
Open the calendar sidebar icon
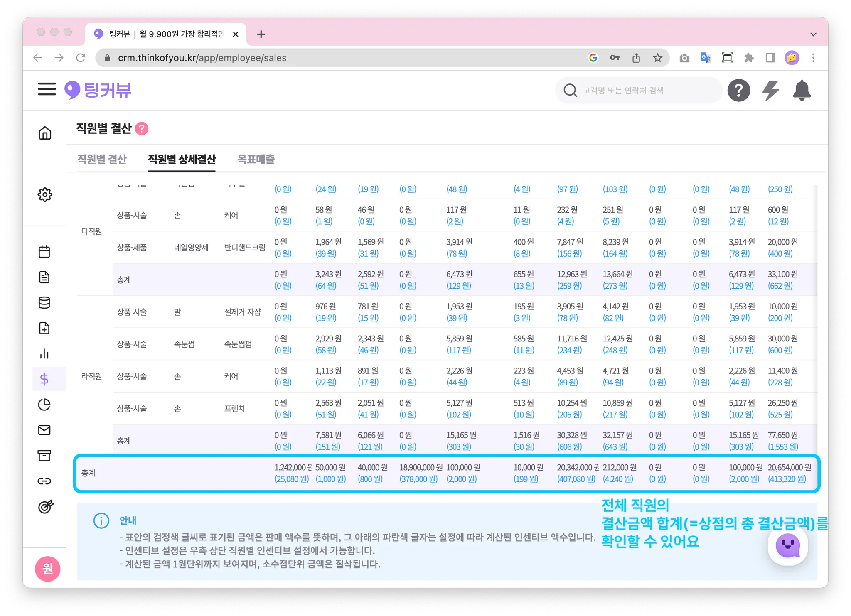click(44, 252)
